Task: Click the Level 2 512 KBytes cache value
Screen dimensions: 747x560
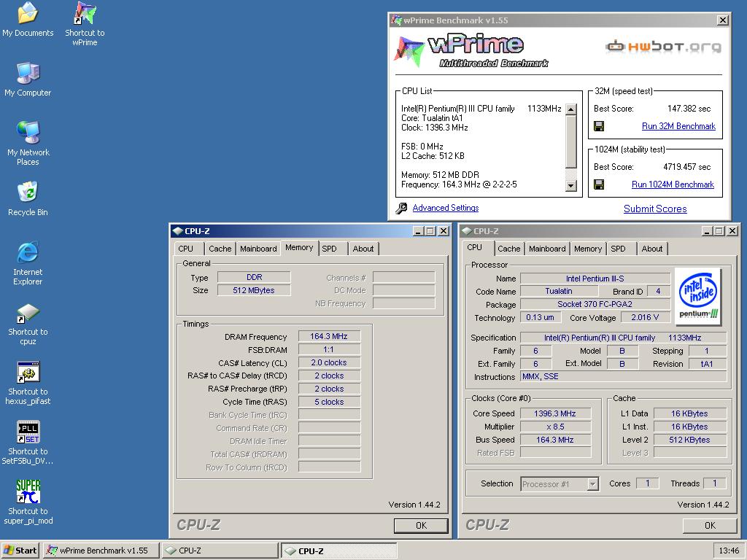Action: tap(689, 440)
